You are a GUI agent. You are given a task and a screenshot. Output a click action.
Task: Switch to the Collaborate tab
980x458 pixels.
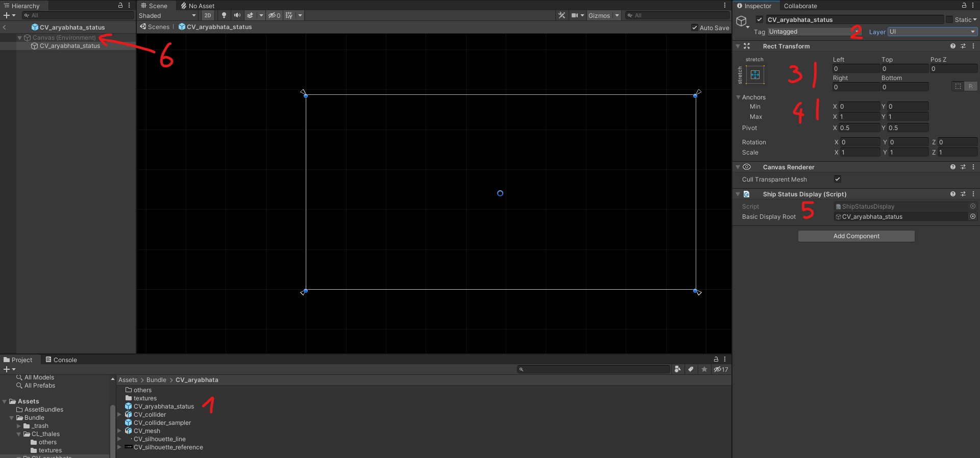(800, 6)
